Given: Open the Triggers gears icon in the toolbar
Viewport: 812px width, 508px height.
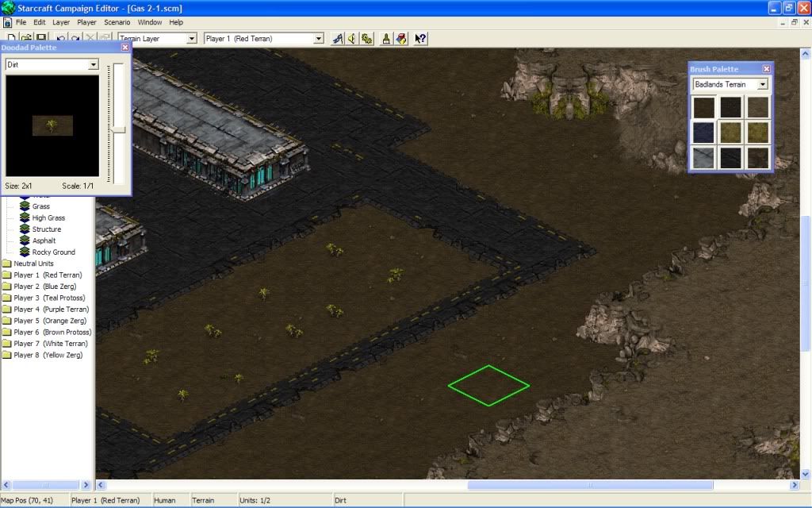Looking at the screenshot, I should 367,38.
